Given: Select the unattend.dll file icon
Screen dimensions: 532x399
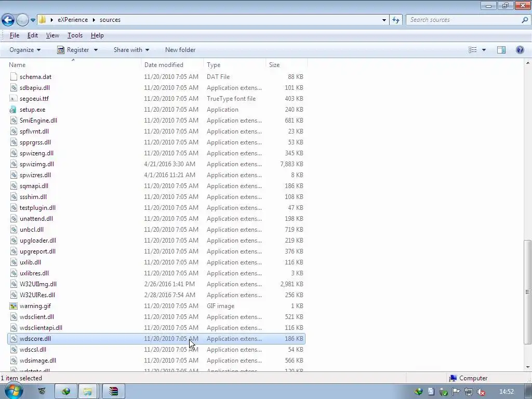Looking at the screenshot, I should [14, 219].
